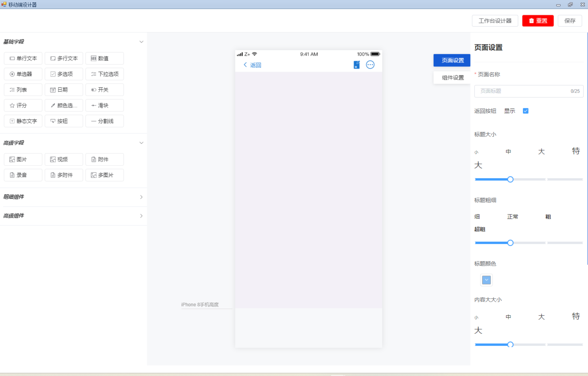Switch to the 组件设置 tab

click(452, 78)
